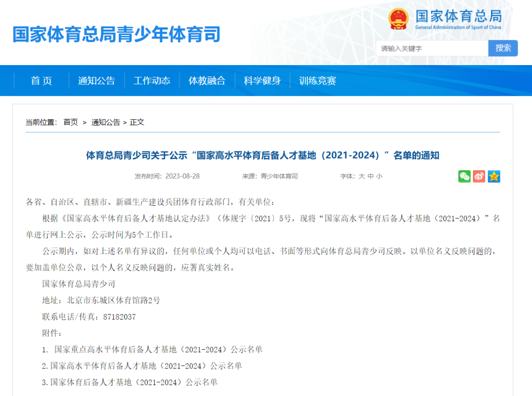
Task: Click the salutation line 各省、自治区、直辖市
Action: tap(150, 202)
